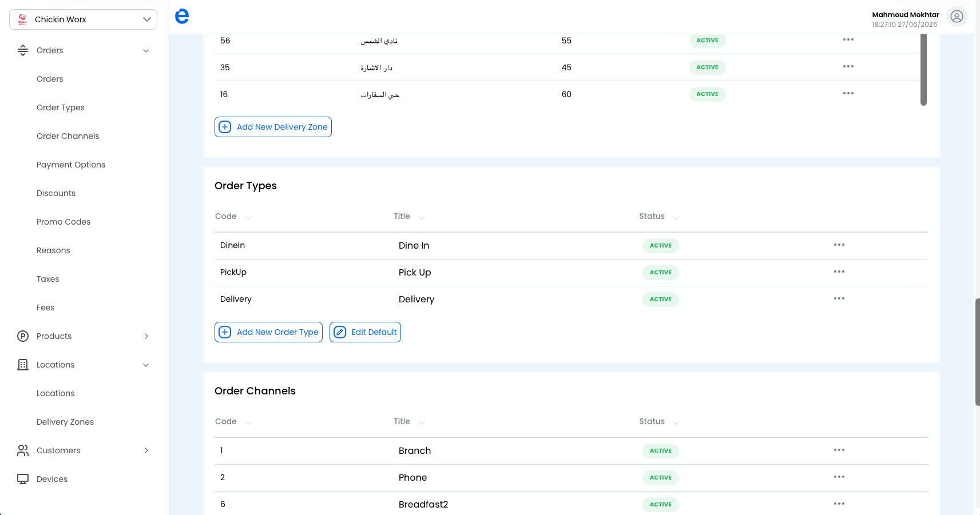Open more options for DineIn order type
Viewport: 980px width, 515px height.
[x=839, y=245]
